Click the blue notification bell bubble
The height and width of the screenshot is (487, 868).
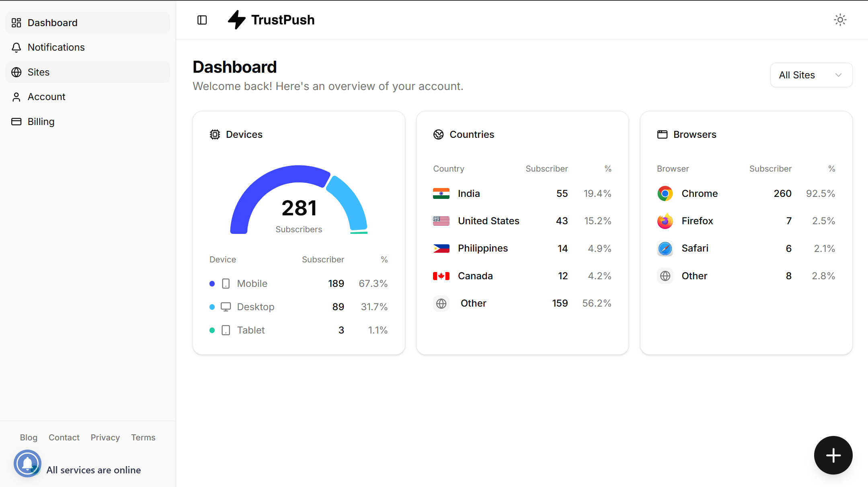point(27,463)
